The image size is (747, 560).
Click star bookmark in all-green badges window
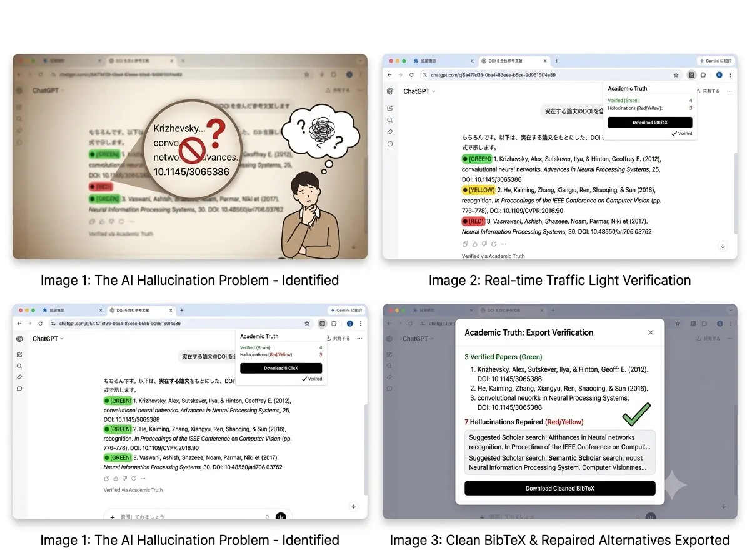point(307,323)
